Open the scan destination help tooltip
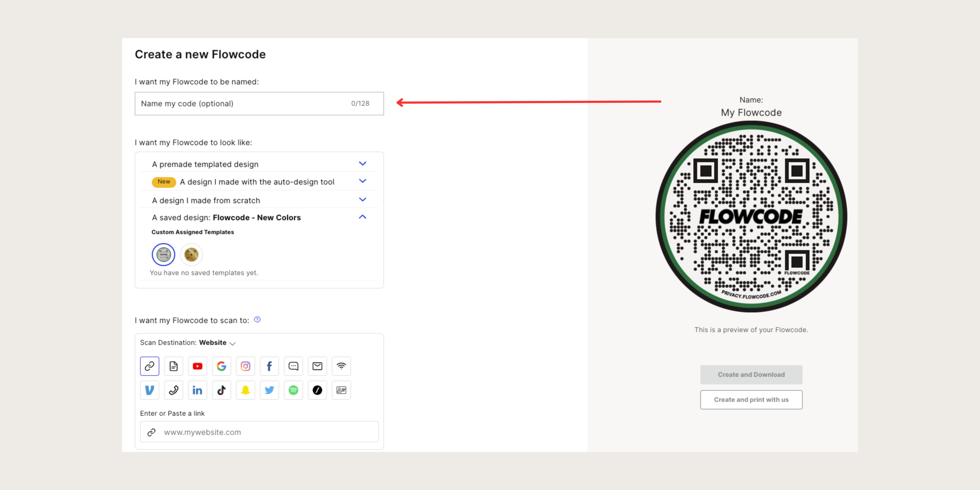980x490 pixels. [x=257, y=320]
